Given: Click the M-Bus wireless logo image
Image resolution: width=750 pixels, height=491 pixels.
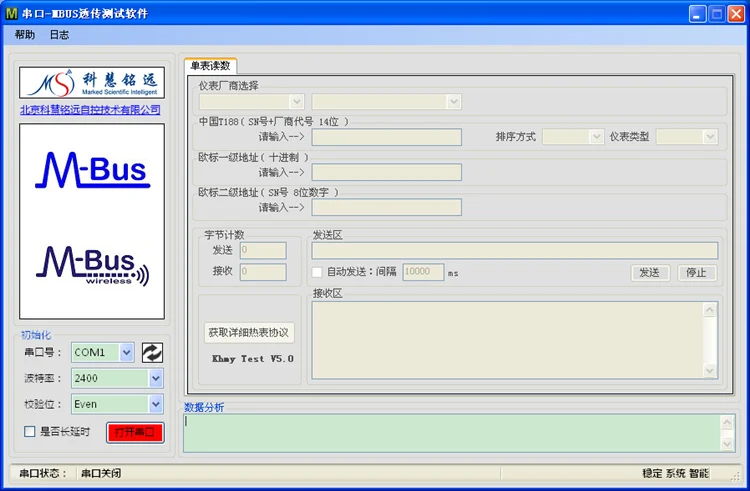Looking at the screenshot, I should tap(92, 266).
